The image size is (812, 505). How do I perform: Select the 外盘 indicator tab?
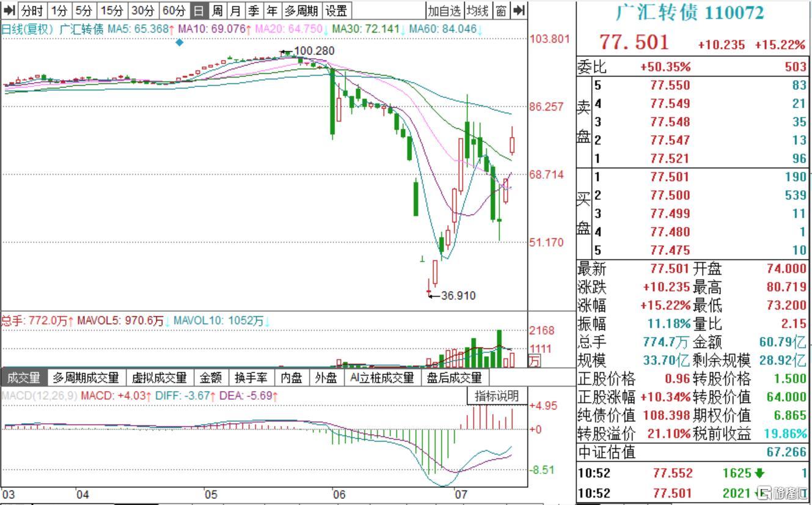tap(326, 378)
